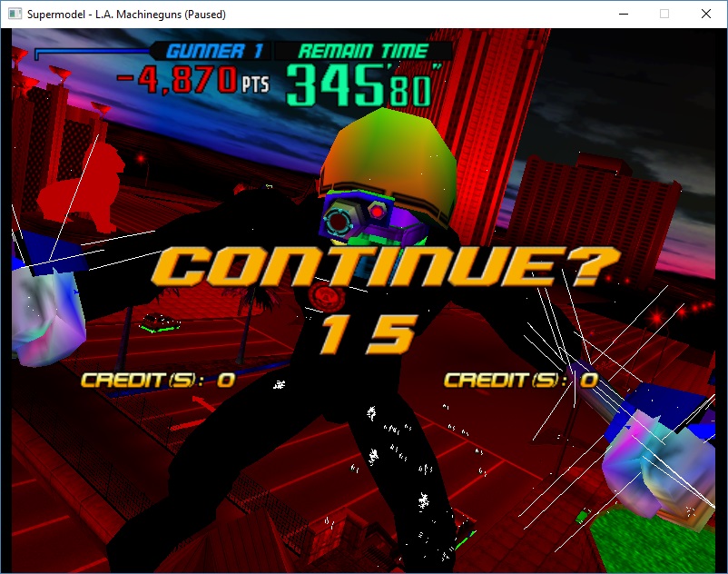Click the right-side 'CREDIT(S): 0' counter

click(521, 381)
